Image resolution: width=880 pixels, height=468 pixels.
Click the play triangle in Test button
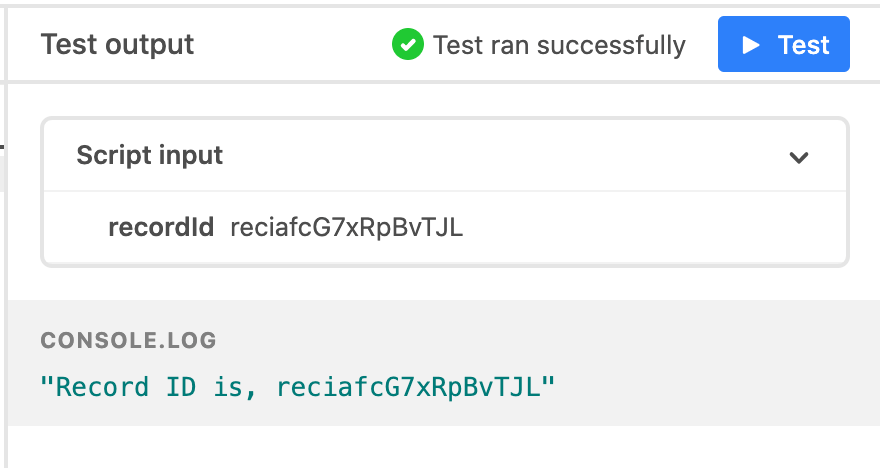tap(750, 45)
